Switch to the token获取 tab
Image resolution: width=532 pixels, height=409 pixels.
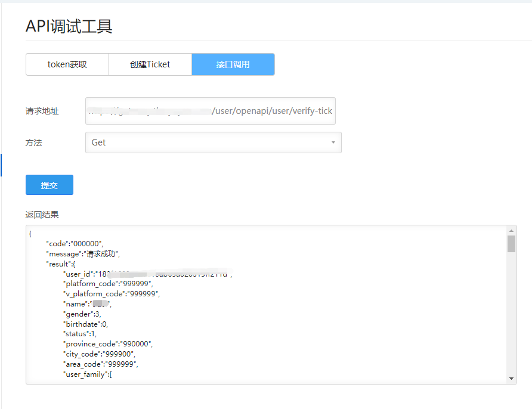tap(67, 64)
